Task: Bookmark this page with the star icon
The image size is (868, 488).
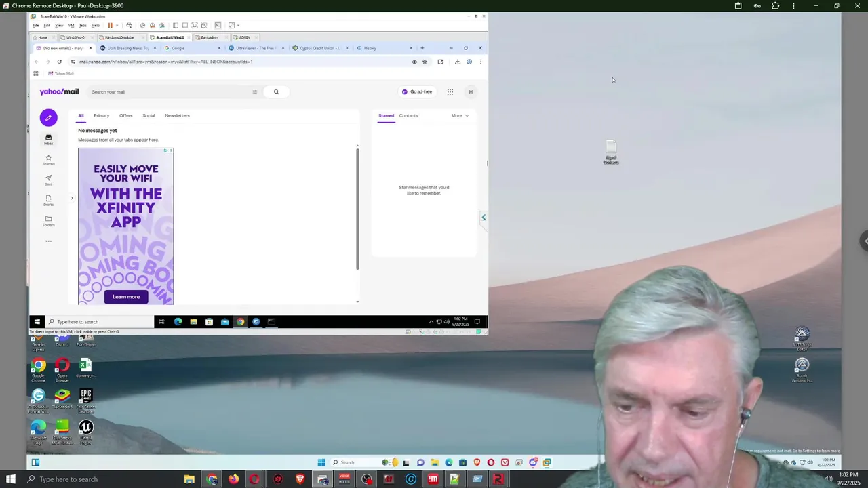Action: (425, 62)
